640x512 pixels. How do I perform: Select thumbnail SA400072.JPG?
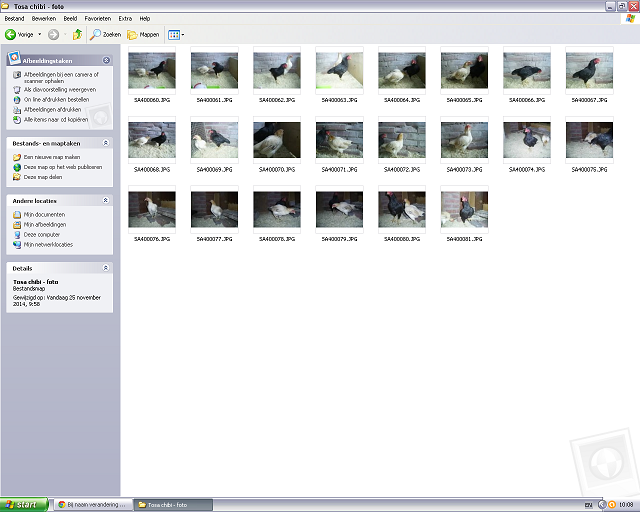tap(402, 140)
